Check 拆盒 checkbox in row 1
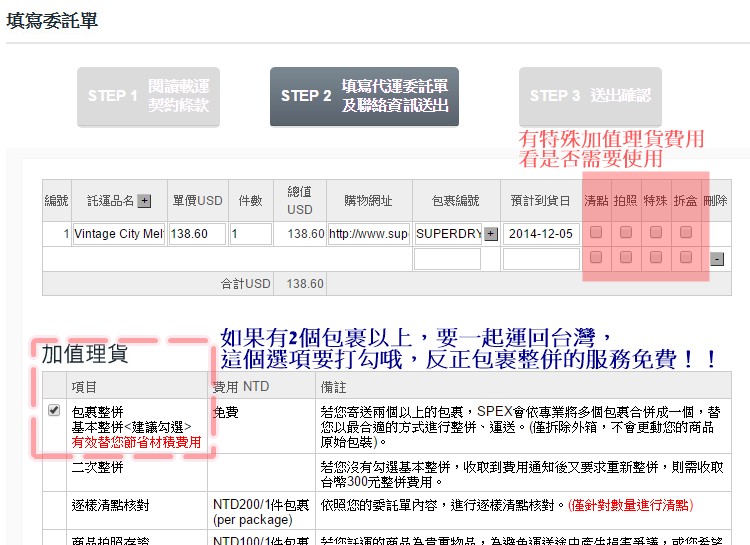The height and width of the screenshot is (545, 750). (x=686, y=232)
